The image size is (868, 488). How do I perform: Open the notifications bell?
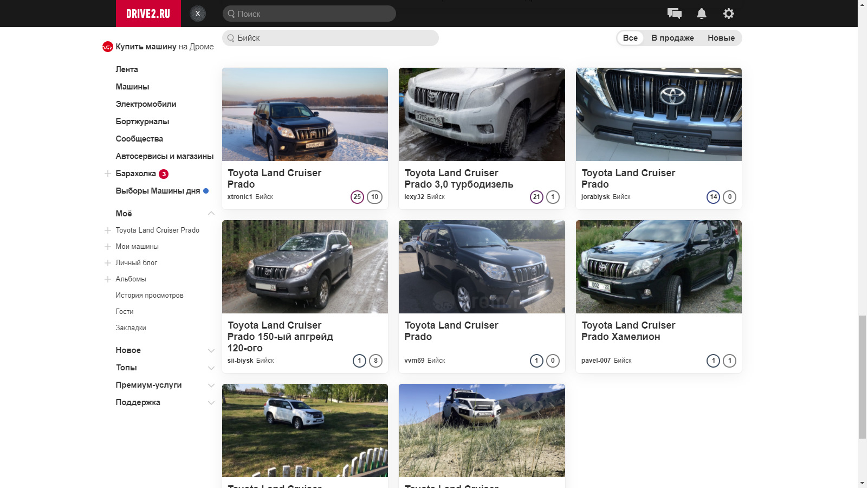click(x=702, y=14)
